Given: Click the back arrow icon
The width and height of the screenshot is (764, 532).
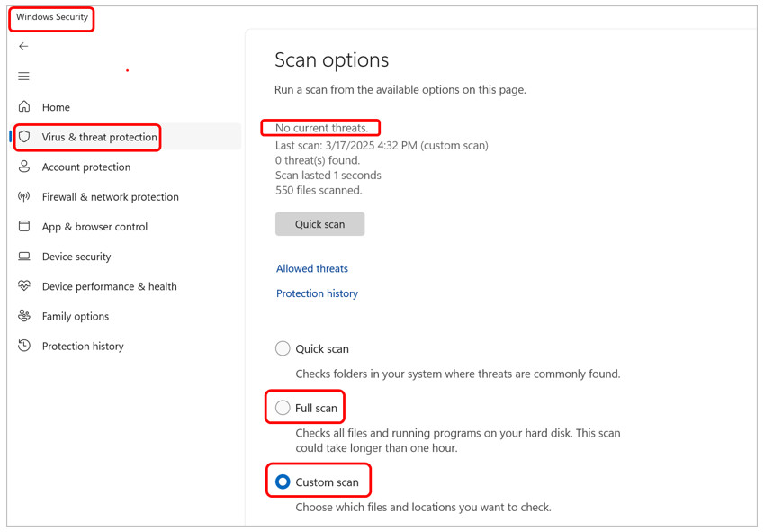Looking at the screenshot, I should click(23, 46).
